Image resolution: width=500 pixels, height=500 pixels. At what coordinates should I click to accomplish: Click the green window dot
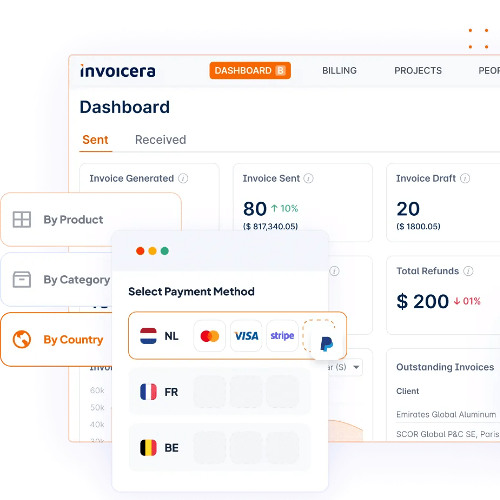pyautogui.click(x=165, y=251)
